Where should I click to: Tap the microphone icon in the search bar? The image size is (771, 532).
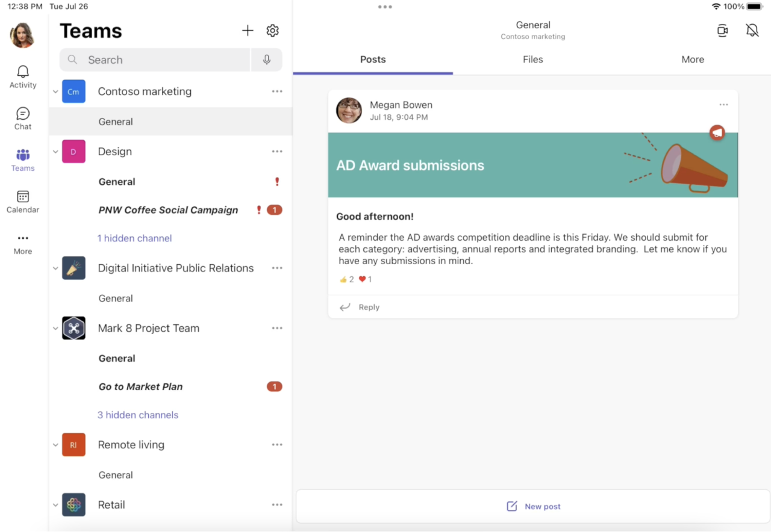[x=266, y=60]
